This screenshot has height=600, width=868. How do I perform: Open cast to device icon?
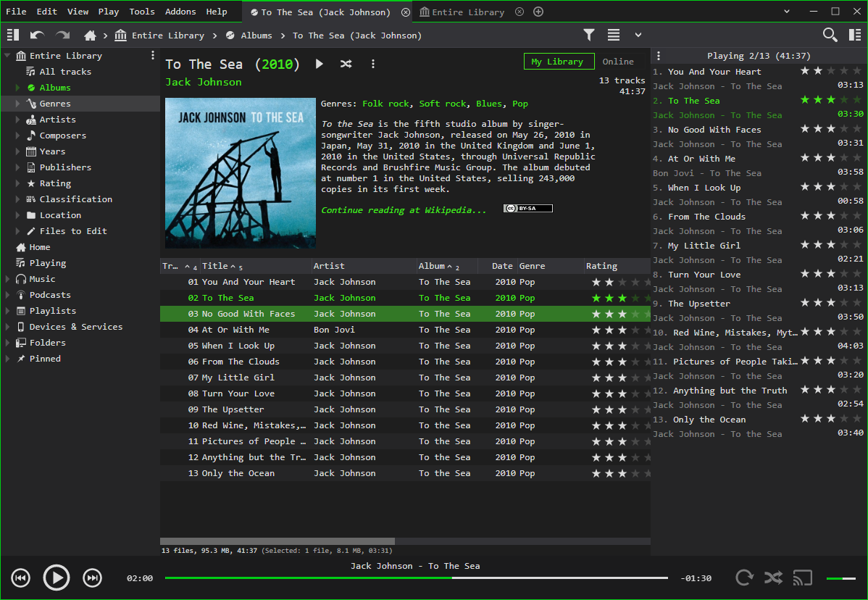pyautogui.click(x=803, y=578)
